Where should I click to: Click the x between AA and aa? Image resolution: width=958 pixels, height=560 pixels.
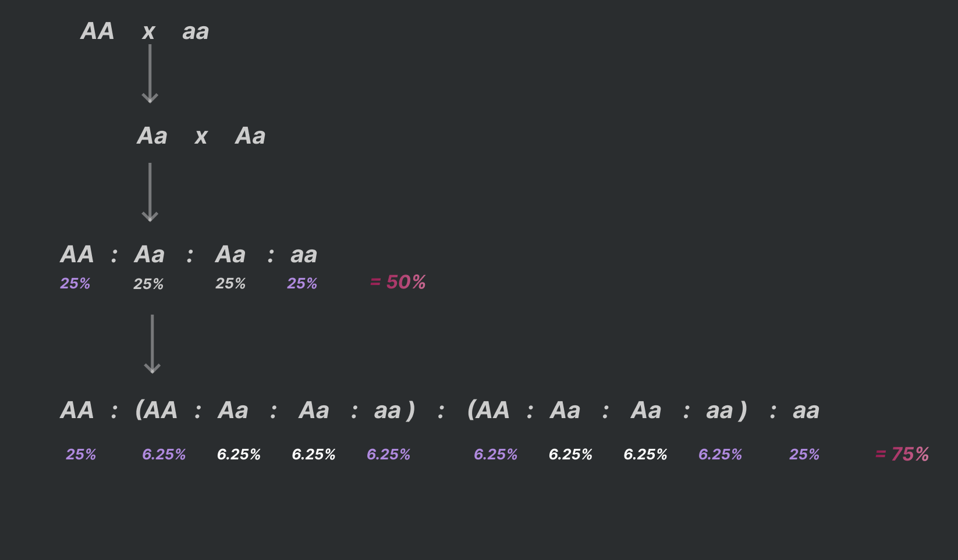tap(148, 31)
